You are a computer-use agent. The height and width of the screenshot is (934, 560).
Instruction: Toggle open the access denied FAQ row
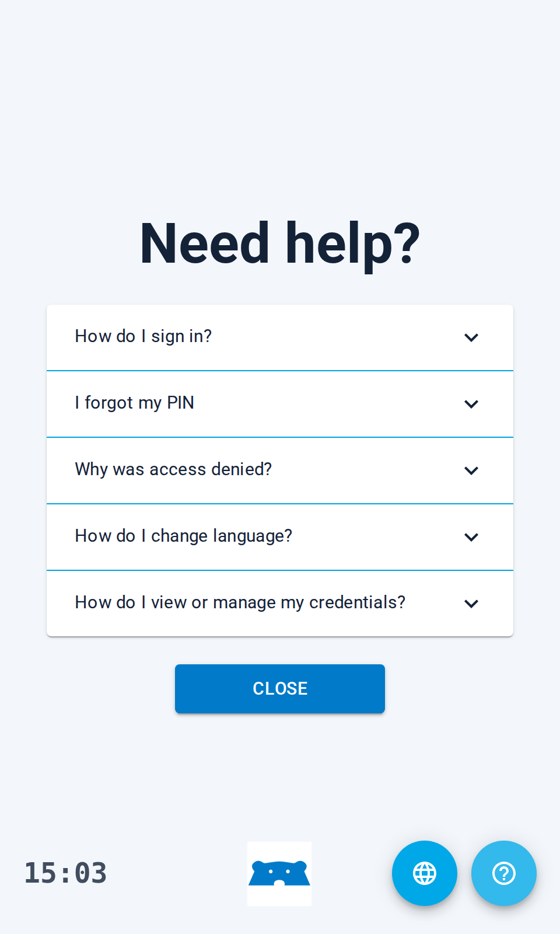coord(280,471)
